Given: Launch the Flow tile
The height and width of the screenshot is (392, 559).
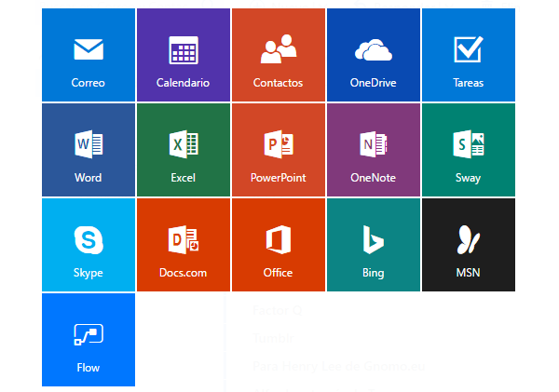Looking at the screenshot, I should point(89,340).
